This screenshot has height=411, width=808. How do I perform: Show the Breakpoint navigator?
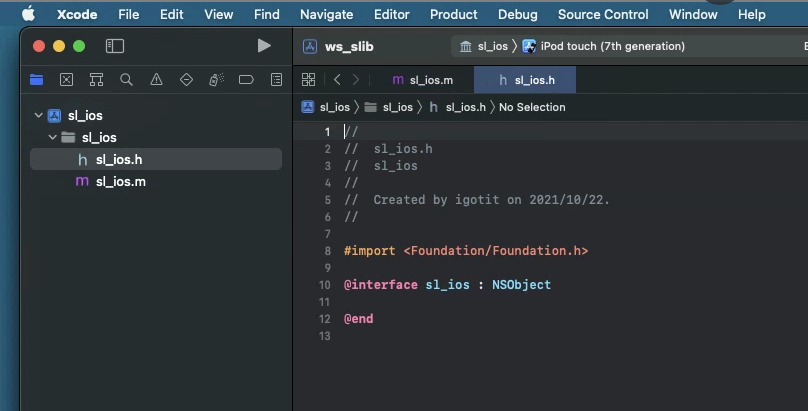click(x=246, y=79)
